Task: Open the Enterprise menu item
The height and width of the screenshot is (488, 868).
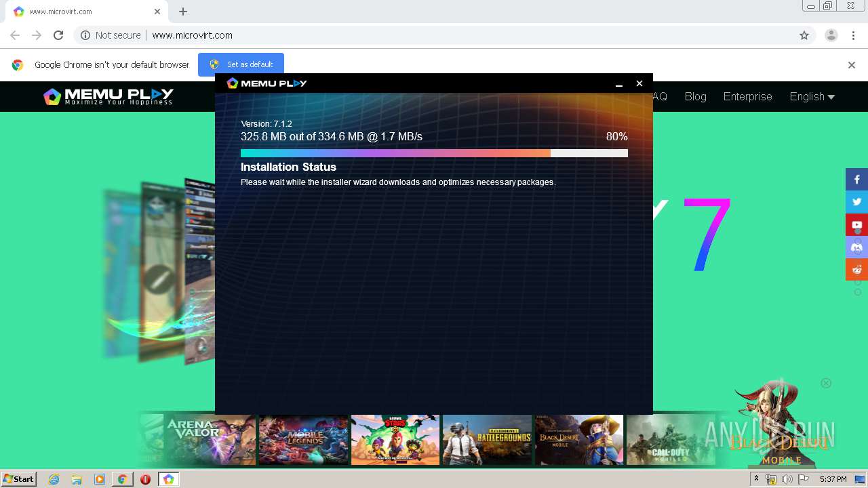Action: [x=747, y=96]
